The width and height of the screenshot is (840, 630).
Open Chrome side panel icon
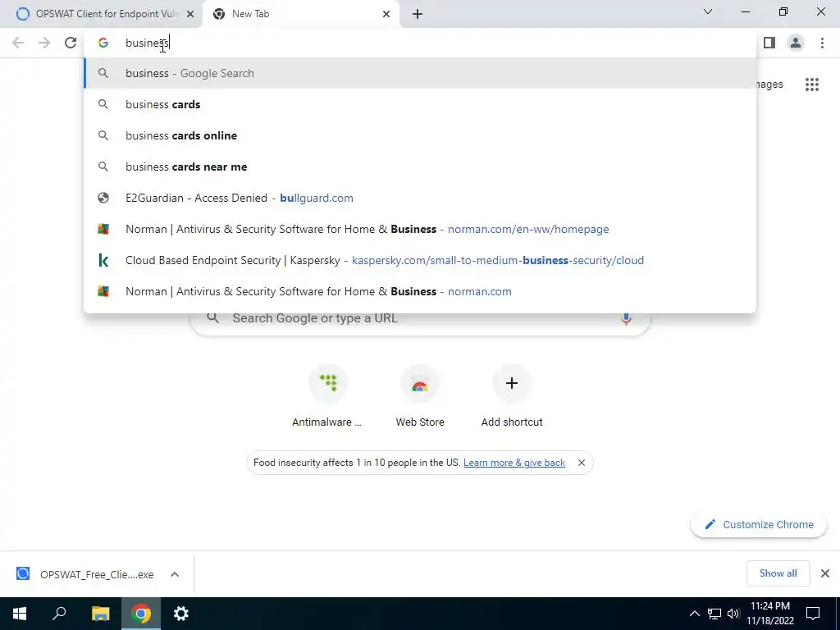[769, 43]
